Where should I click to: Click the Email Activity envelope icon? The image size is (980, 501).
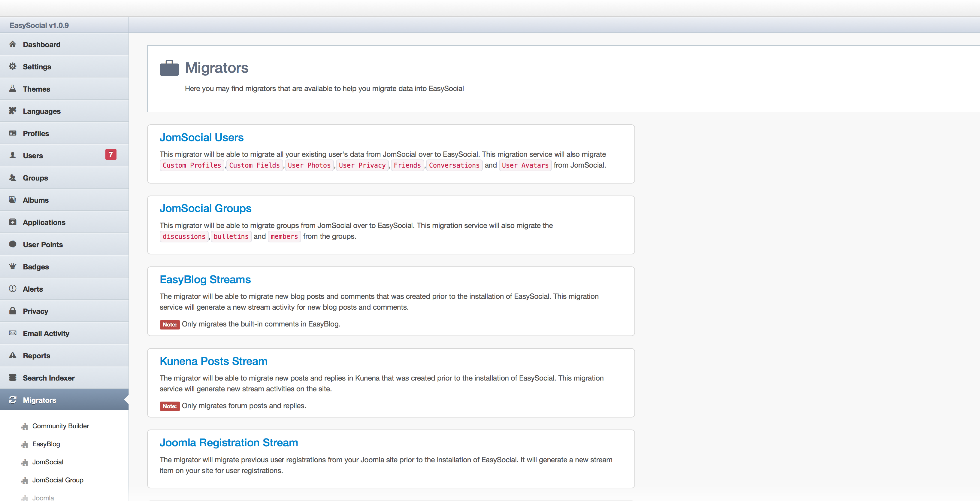tap(13, 333)
